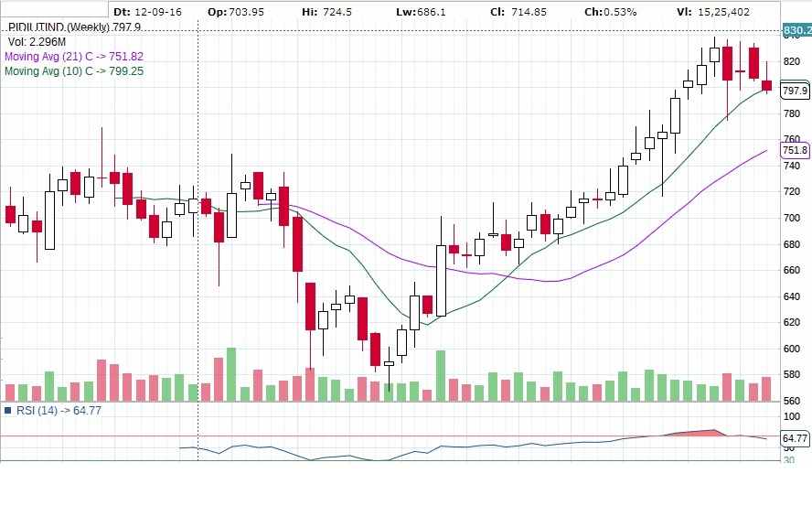The image size is (812, 527).
Task: Click the 830.2 crosshair price tag
Action: (797, 30)
